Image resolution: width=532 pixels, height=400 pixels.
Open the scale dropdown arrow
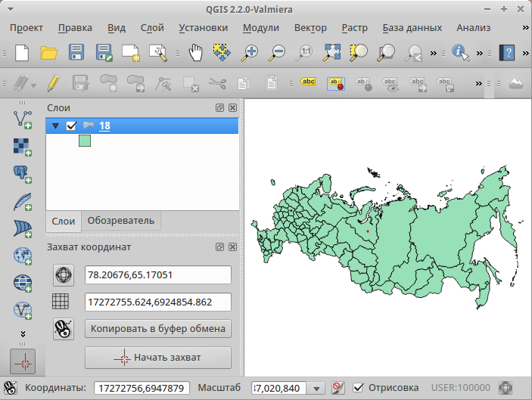[x=317, y=388]
